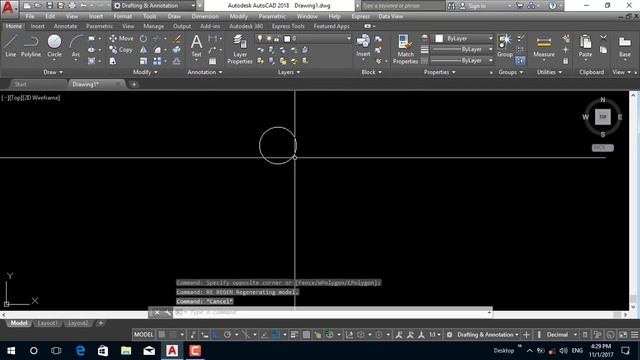Click the search keyword input box
Viewport: 640px width, 360px height.
(x=403, y=6)
